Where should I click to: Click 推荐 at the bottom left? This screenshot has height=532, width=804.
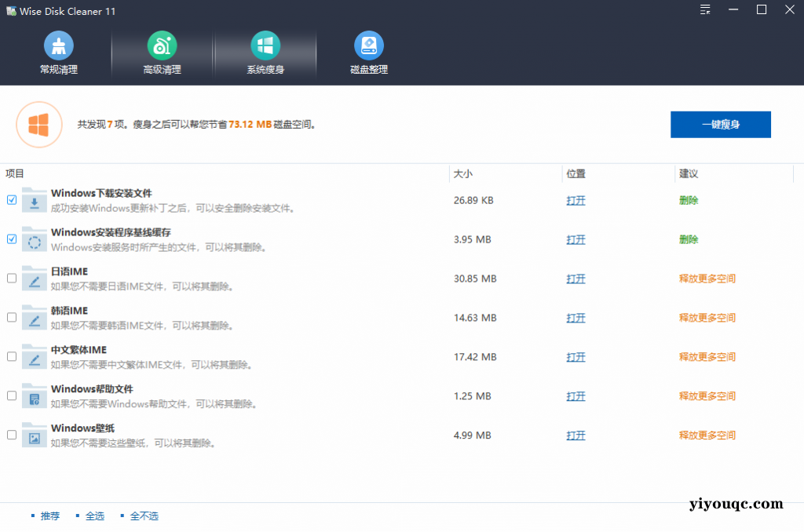(49, 516)
